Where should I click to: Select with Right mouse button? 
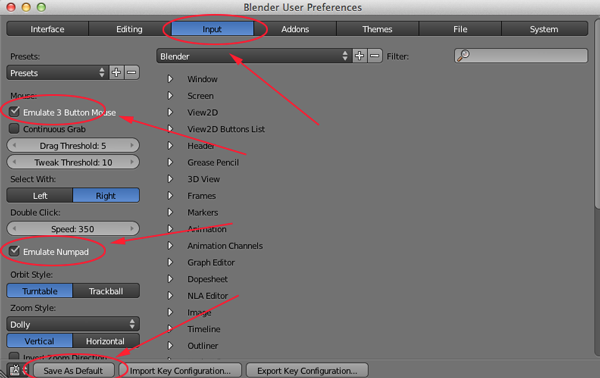(106, 196)
